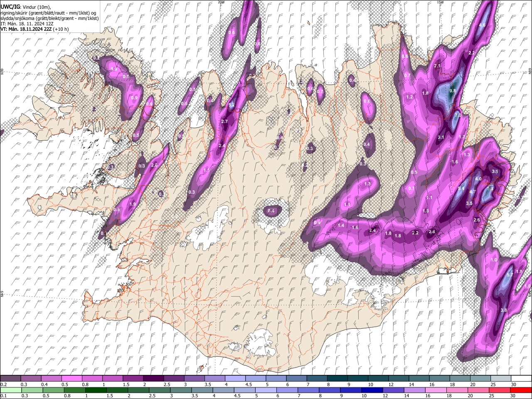Pick the light lavender swatch between 4 and 4.5
Image resolution: width=532 pixels, height=399 pixels.
[235, 378]
